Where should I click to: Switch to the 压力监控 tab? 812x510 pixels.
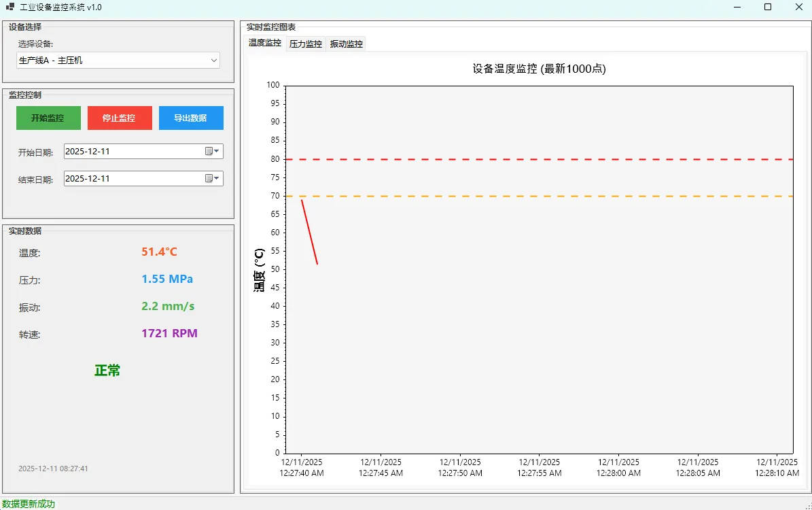(306, 44)
